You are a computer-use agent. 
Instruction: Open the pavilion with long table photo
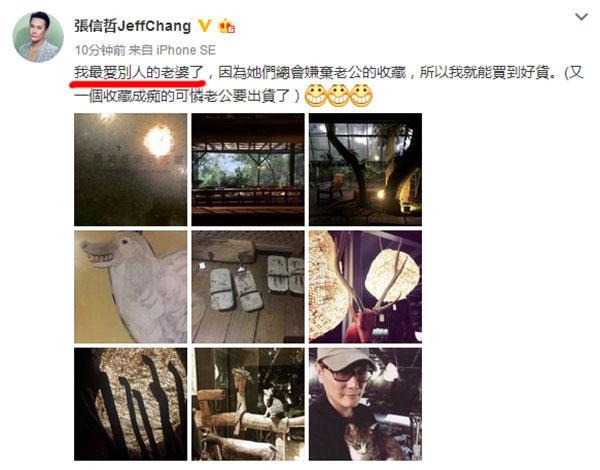tap(248, 170)
